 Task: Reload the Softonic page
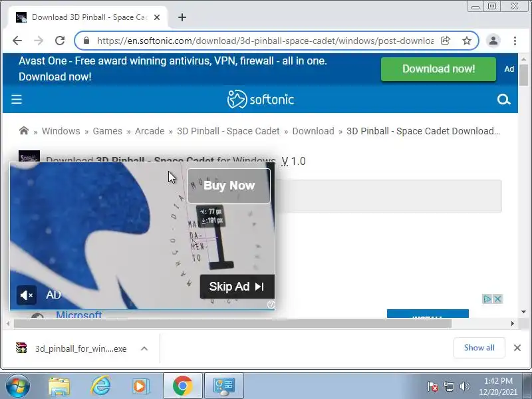point(60,41)
